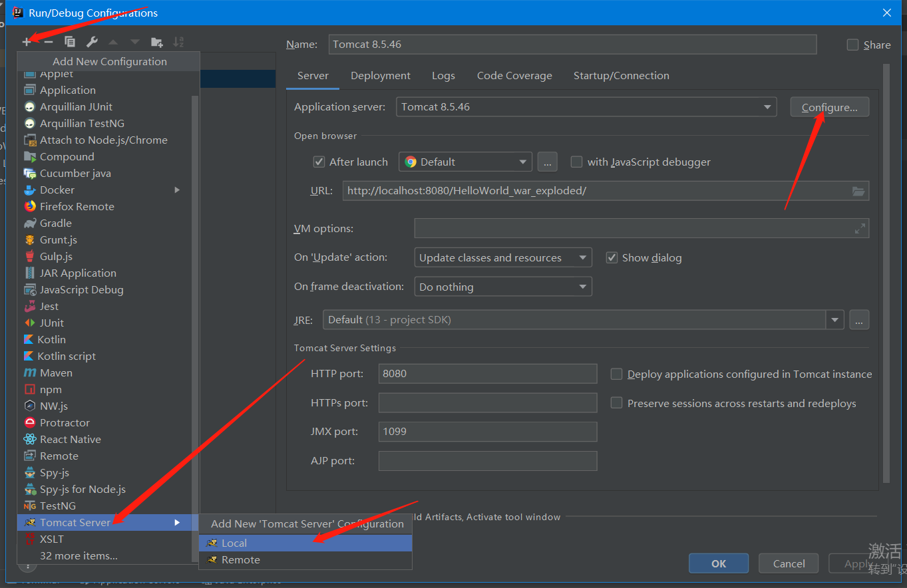Open Edit Templates wrench icon

coord(92,42)
